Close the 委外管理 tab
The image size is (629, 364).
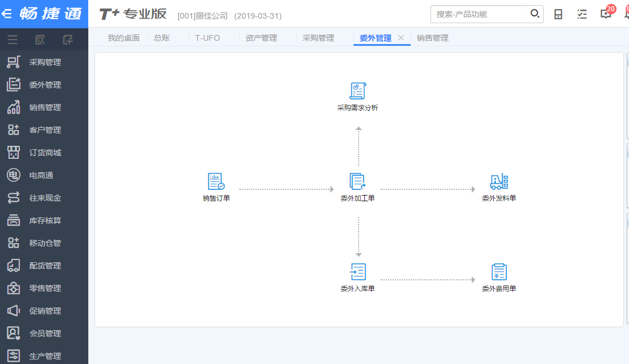[x=401, y=38]
